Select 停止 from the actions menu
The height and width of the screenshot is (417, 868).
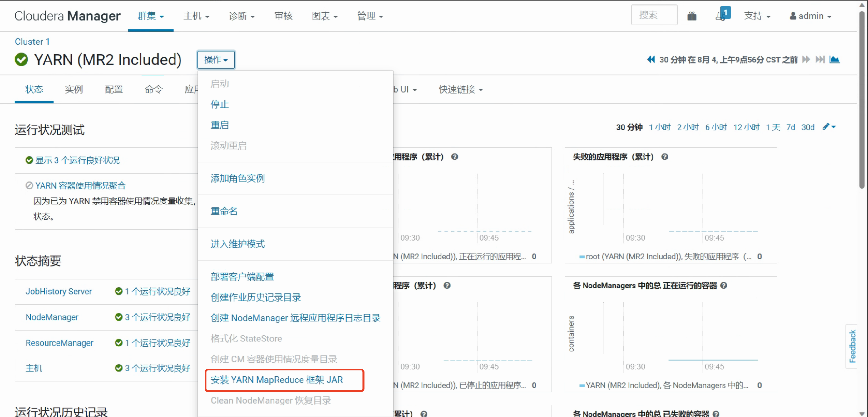(220, 104)
